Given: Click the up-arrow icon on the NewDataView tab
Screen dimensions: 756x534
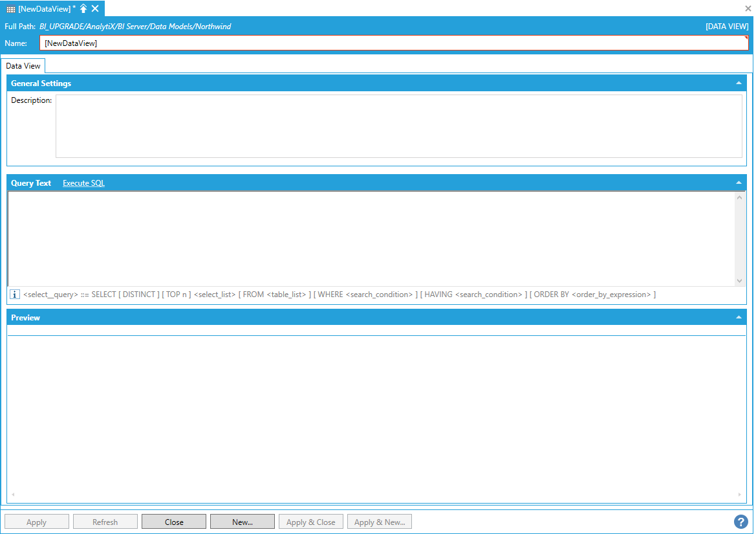Looking at the screenshot, I should tap(83, 8).
